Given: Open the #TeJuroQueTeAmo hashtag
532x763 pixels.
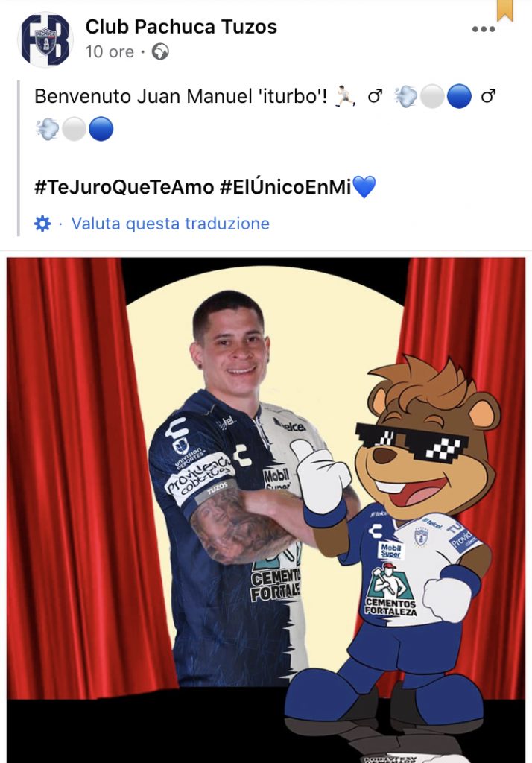Looking at the screenshot, I should tap(124, 187).
